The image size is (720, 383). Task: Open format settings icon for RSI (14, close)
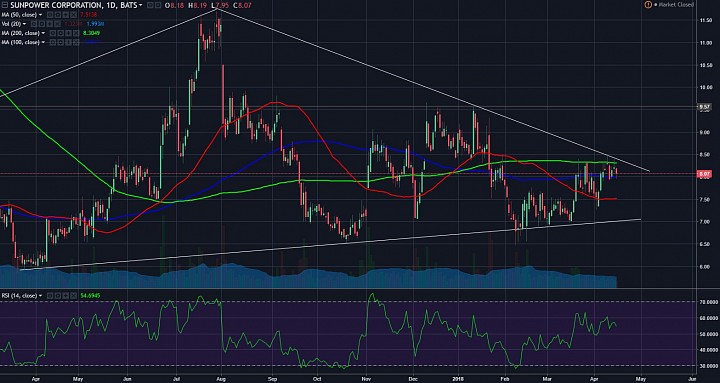click(x=58, y=295)
